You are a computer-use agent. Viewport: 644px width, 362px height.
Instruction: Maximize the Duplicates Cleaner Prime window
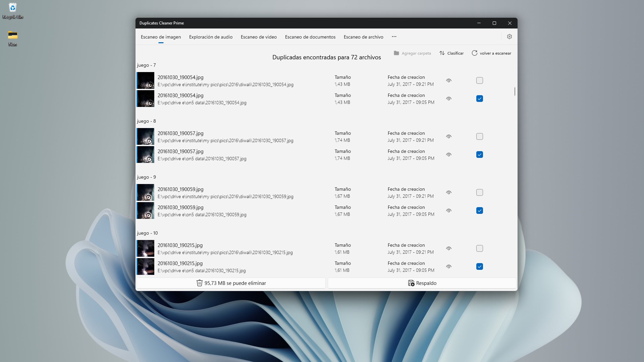[x=494, y=23]
